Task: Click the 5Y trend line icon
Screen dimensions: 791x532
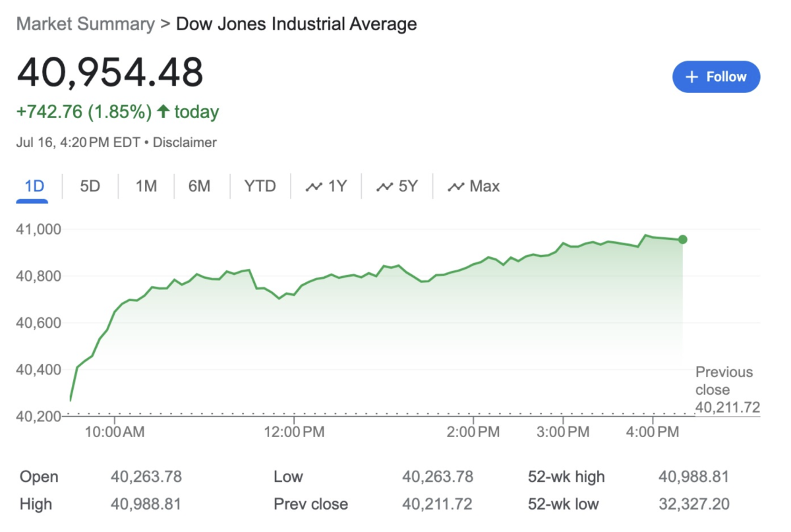Action: 386,186
